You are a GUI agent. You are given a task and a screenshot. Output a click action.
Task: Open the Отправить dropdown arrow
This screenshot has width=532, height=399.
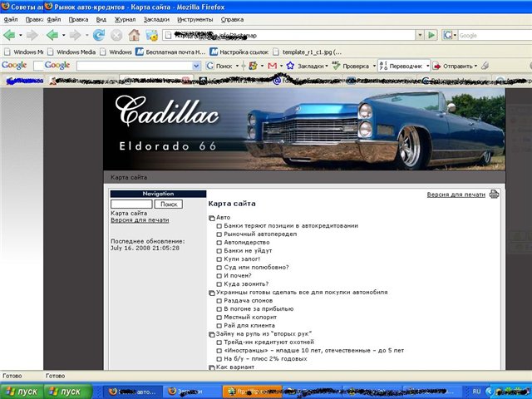[475, 66]
